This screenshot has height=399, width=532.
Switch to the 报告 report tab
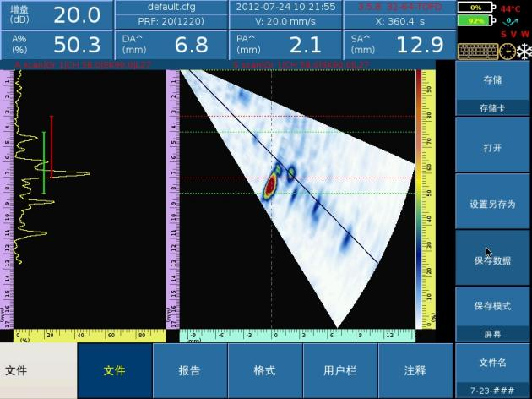[x=190, y=370]
